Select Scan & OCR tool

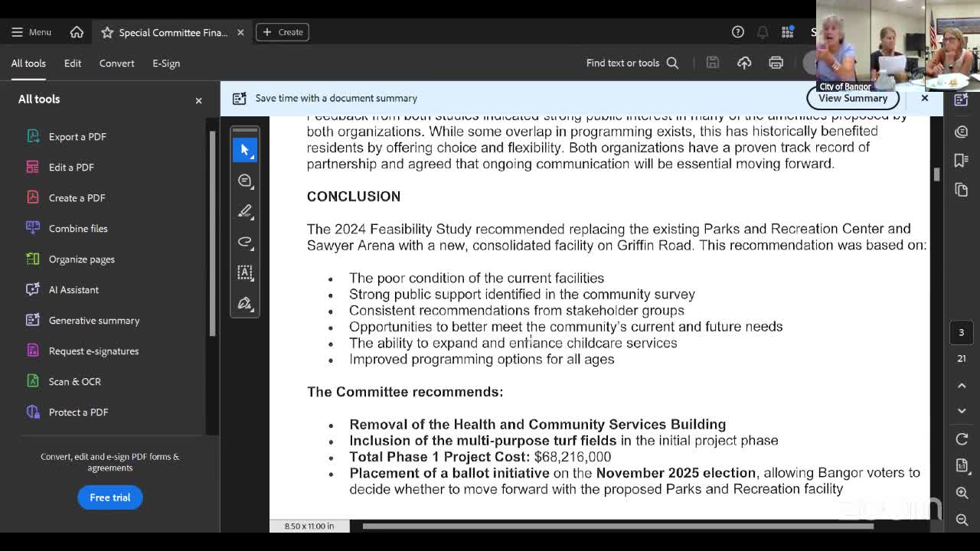click(x=74, y=381)
